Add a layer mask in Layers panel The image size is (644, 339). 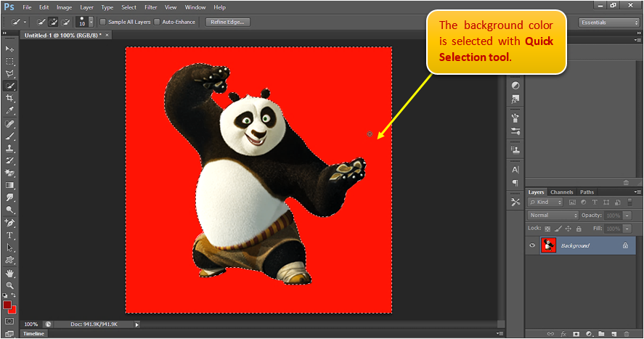point(576,334)
